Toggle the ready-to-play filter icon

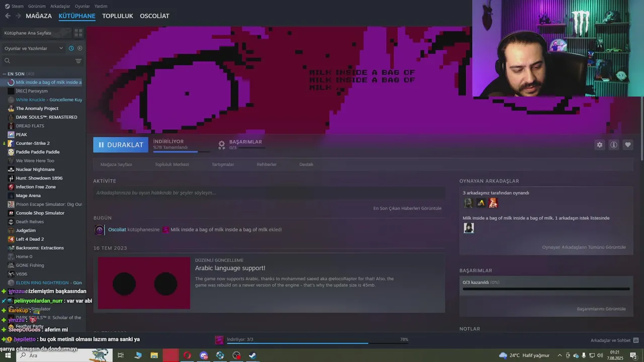79,48
